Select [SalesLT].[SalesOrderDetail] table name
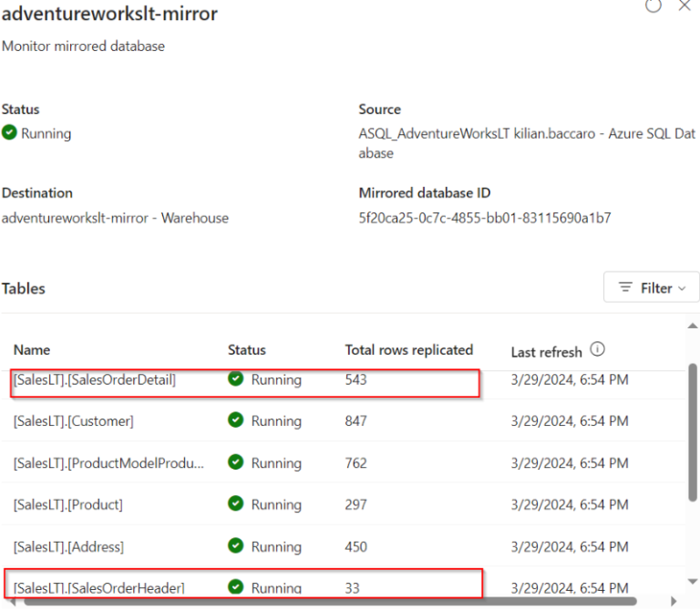 (95, 379)
